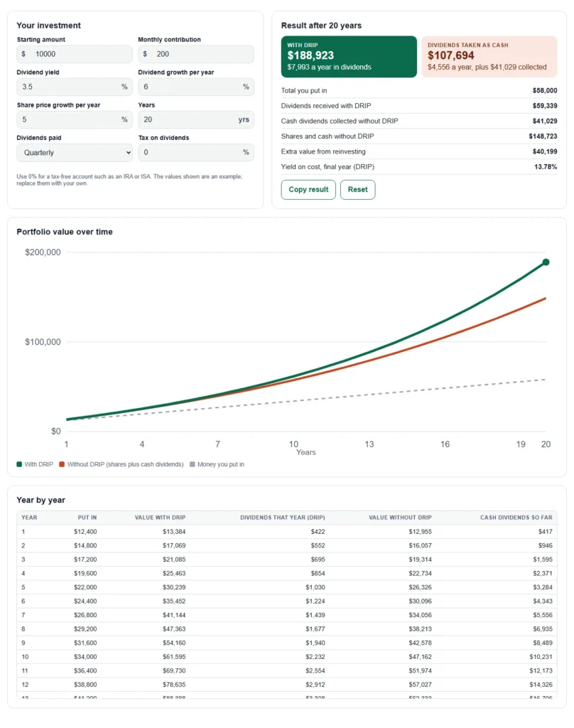Click the Without DRIP orange legend swatch
The width and height of the screenshot is (574, 728).
tap(62, 464)
